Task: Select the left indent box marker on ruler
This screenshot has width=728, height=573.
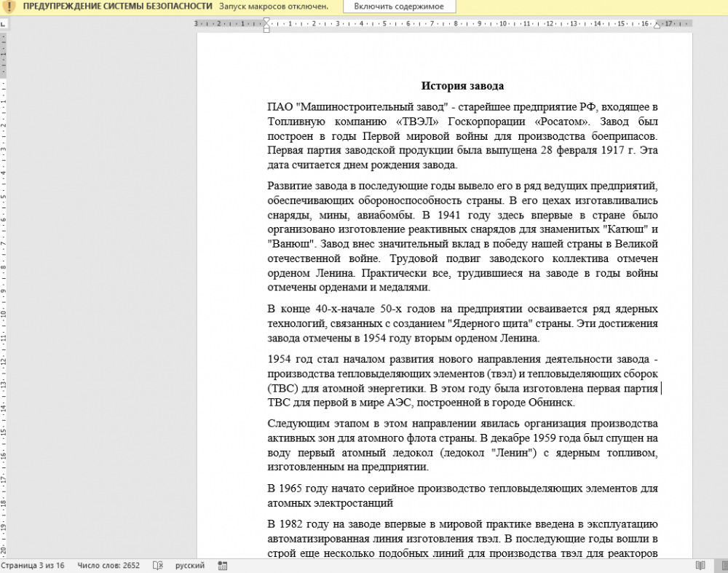Action: 266,30
